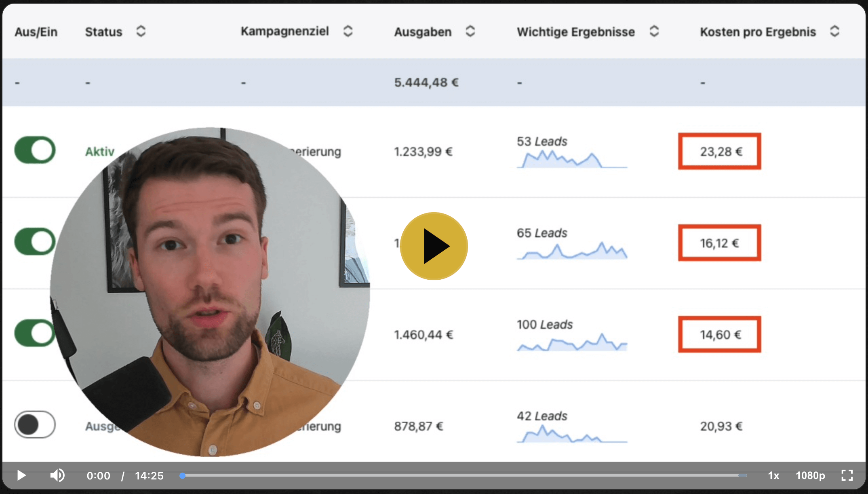Switch on the paused campaign with 42 Leads
This screenshot has height=494, width=868.
35,424
